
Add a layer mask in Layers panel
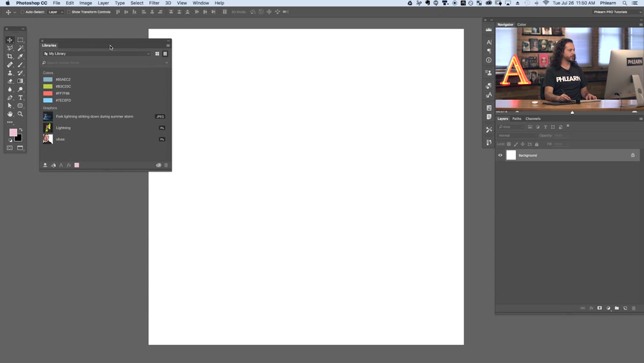(x=599, y=308)
